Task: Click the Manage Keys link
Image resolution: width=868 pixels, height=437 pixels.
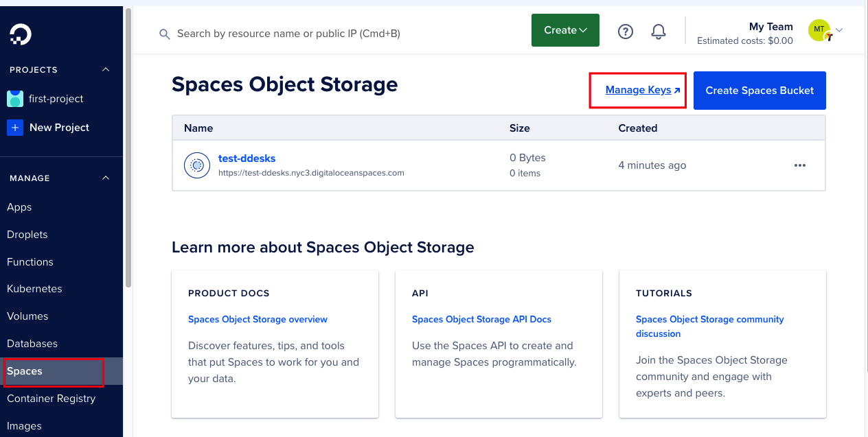Action: [643, 90]
